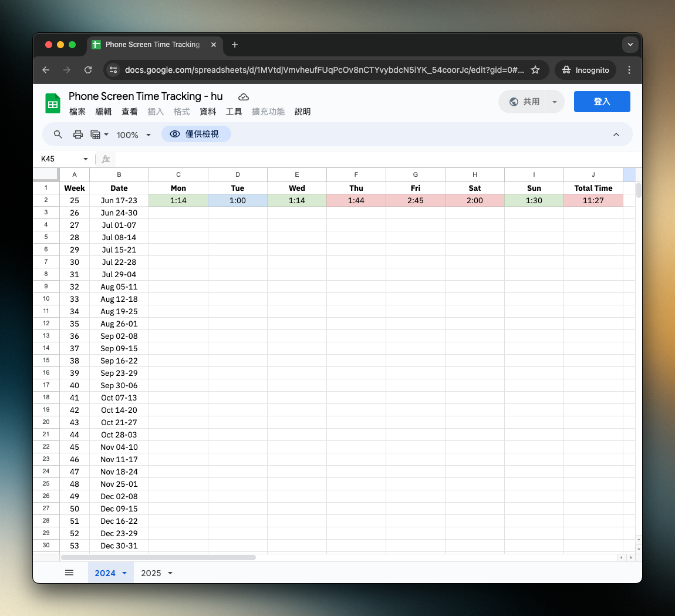The image size is (675, 616).
Task: Expand the Share button dropdown arrow
Action: [x=555, y=102]
